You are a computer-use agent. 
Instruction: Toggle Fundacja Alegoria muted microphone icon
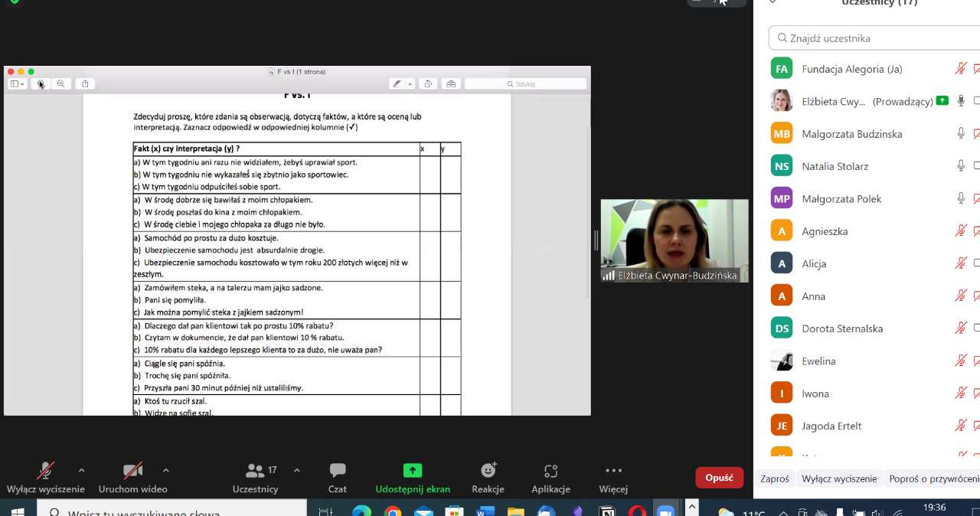[x=961, y=69]
